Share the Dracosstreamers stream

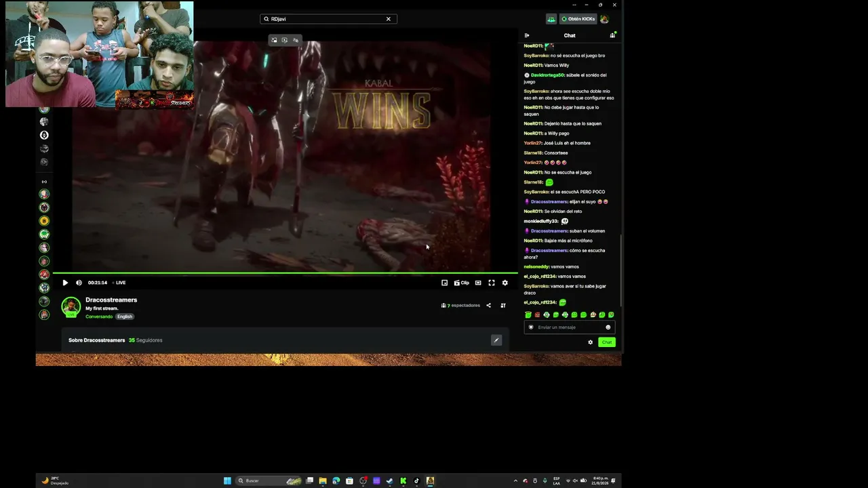tap(488, 305)
